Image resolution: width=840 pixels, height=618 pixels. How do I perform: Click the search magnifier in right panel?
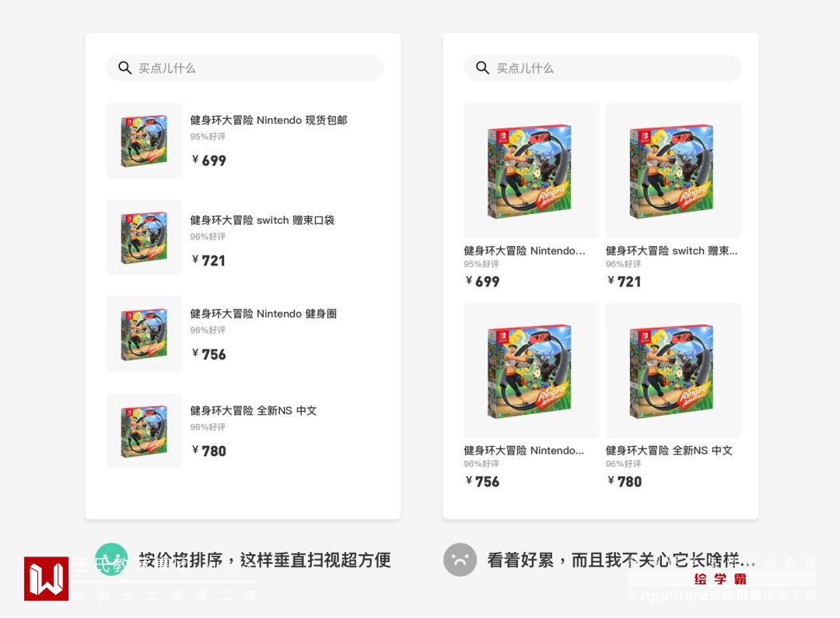tap(482, 68)
